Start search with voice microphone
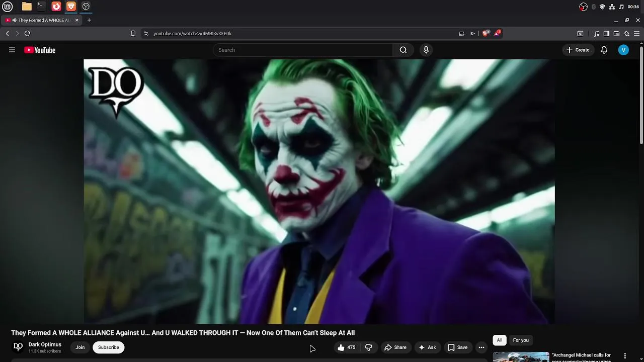Viewport: 644px width, 362px height. [x=426, y=50]
